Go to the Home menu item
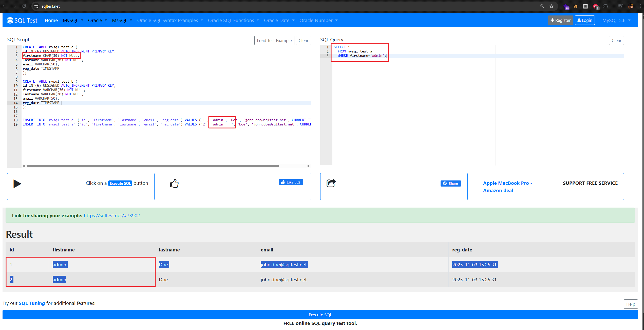This screenshot has height=330, width=644. coord(51,20)
